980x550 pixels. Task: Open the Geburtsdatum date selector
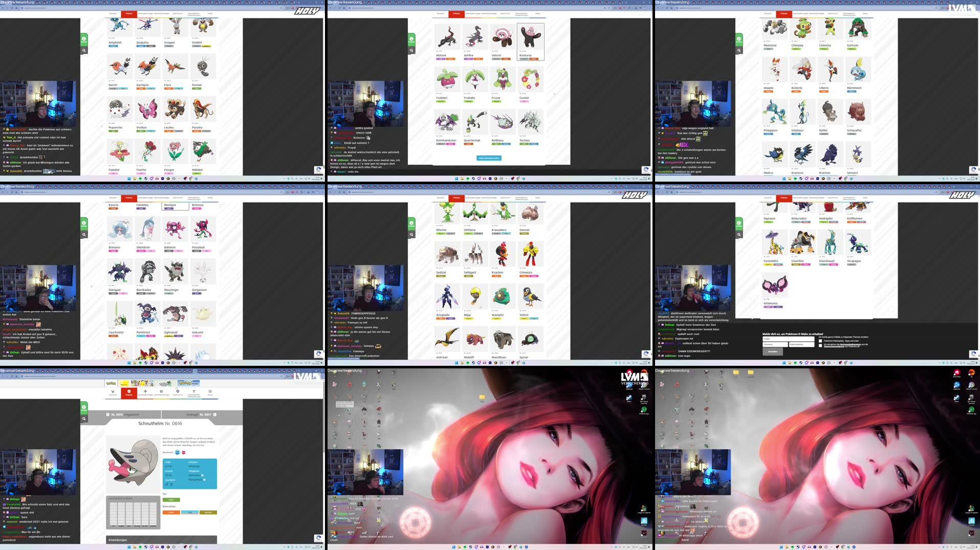(x=802, y=344)
